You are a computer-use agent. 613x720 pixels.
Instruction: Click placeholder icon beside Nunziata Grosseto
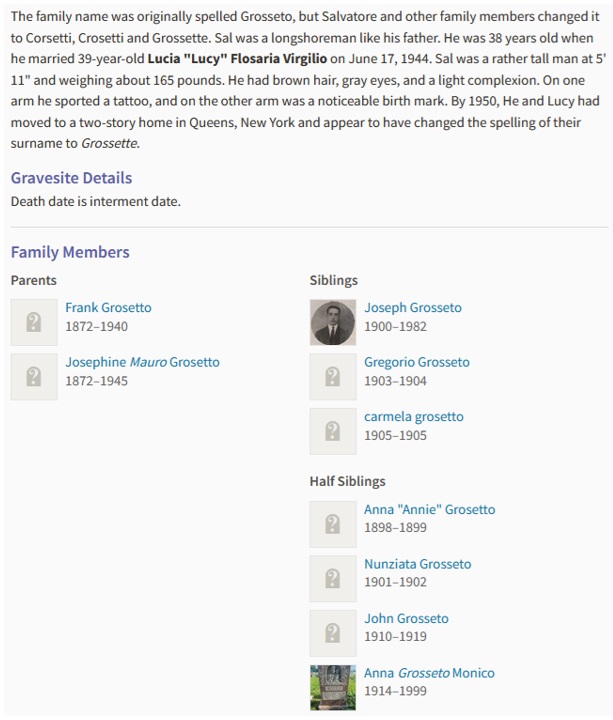point(333,579)
